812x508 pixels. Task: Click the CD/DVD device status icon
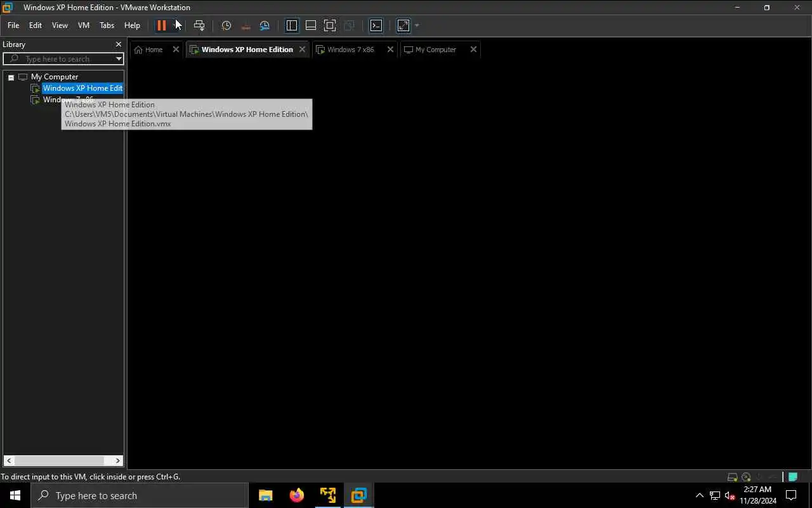click(746, 477)
